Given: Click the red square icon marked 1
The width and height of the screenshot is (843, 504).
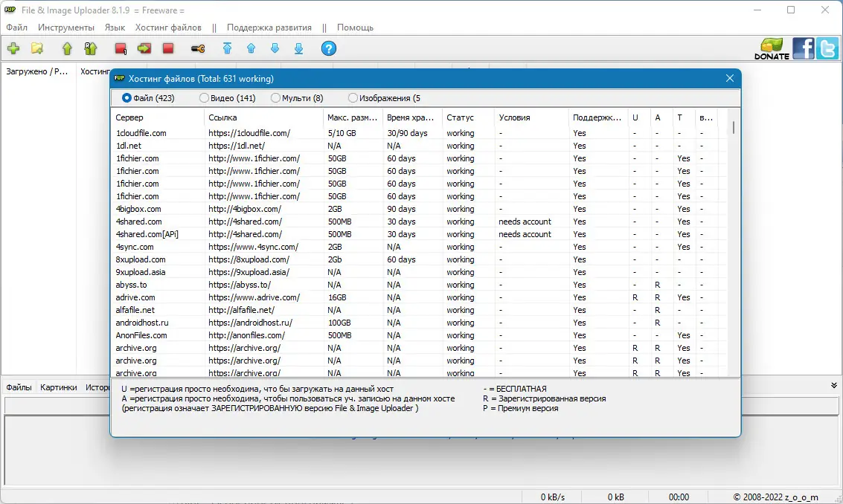Looking at the screenshot, I should point(121,48).
